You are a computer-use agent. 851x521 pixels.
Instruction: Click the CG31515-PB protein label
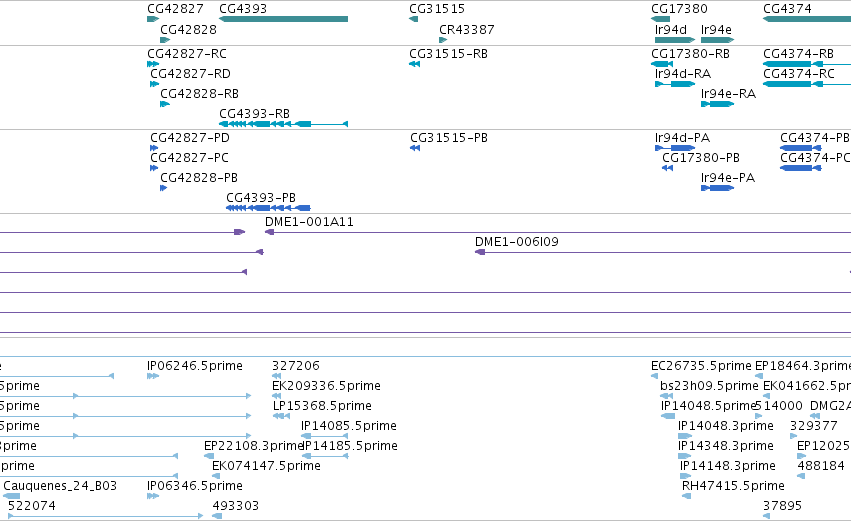[449, 138]
